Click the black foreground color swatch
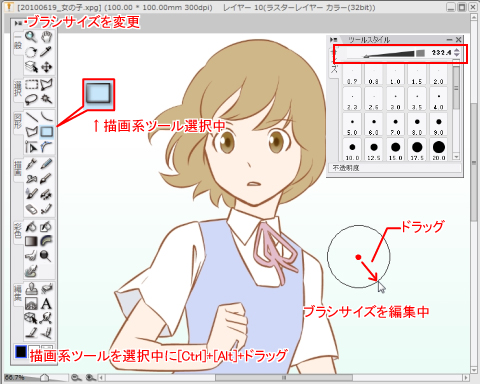Screen dimensions: 480x384 click(21, 352)
